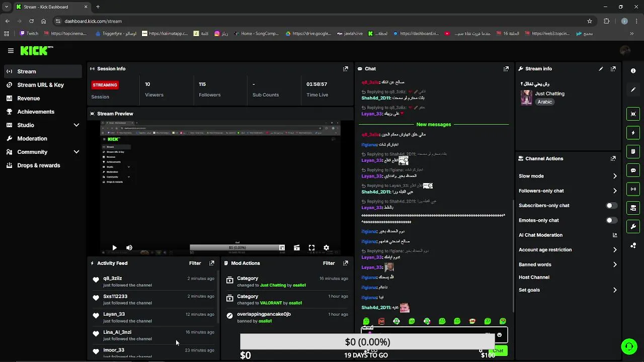Open the hamburger sidebar menu
This screenshot has height=362, width=644.
click(x=11, y=51)
